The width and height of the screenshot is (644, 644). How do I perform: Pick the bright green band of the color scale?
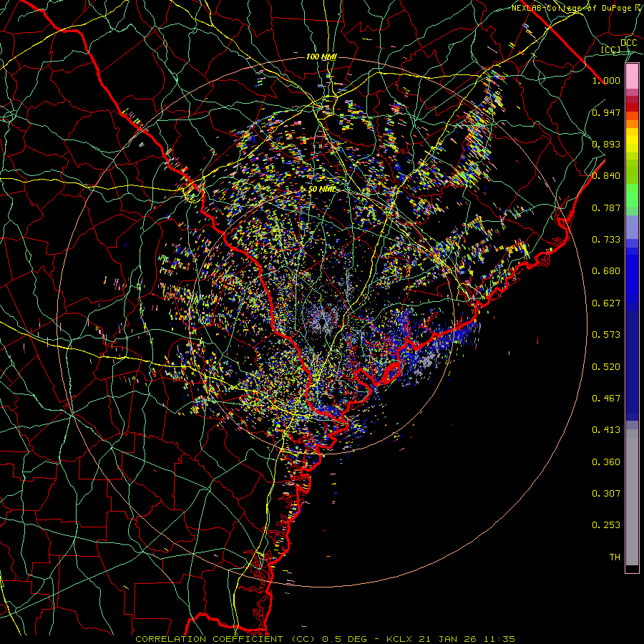pos(632,195)
